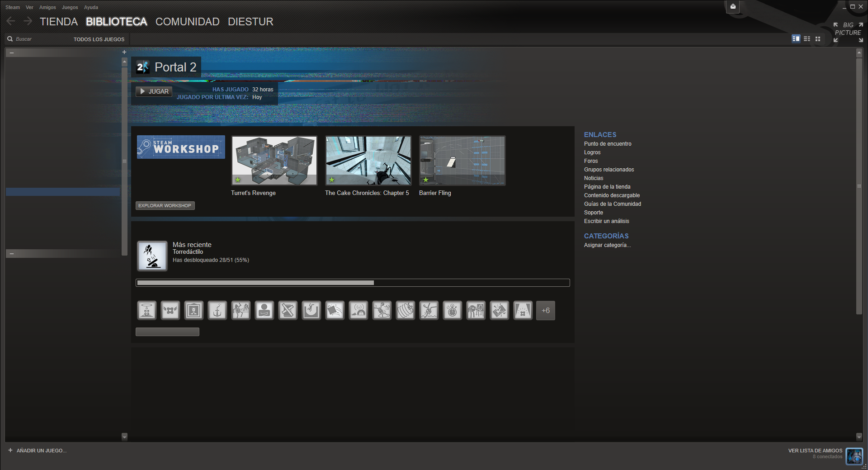Show the +6 remaining achievements

(x=546, y=310)
